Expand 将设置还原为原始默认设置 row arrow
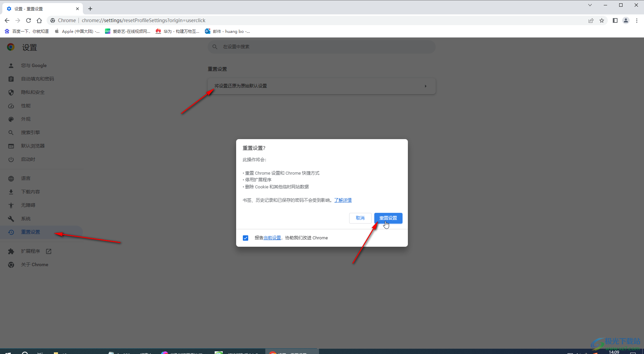644x354 pixels. (x=426, y=86)
